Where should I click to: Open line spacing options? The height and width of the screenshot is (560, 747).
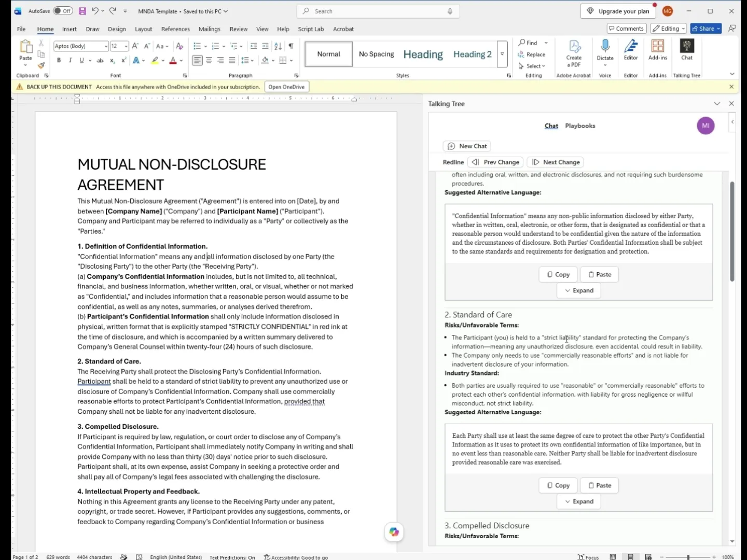click(x=247, y=61)
